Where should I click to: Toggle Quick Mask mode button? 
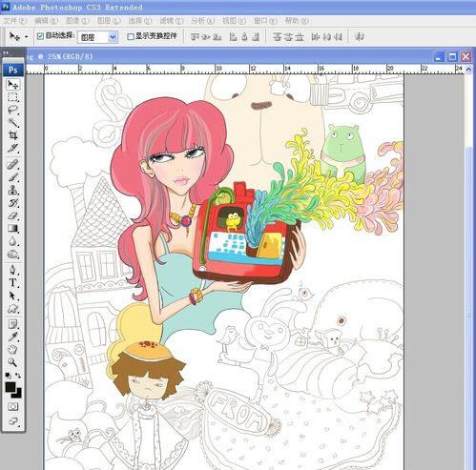point(13,407)
